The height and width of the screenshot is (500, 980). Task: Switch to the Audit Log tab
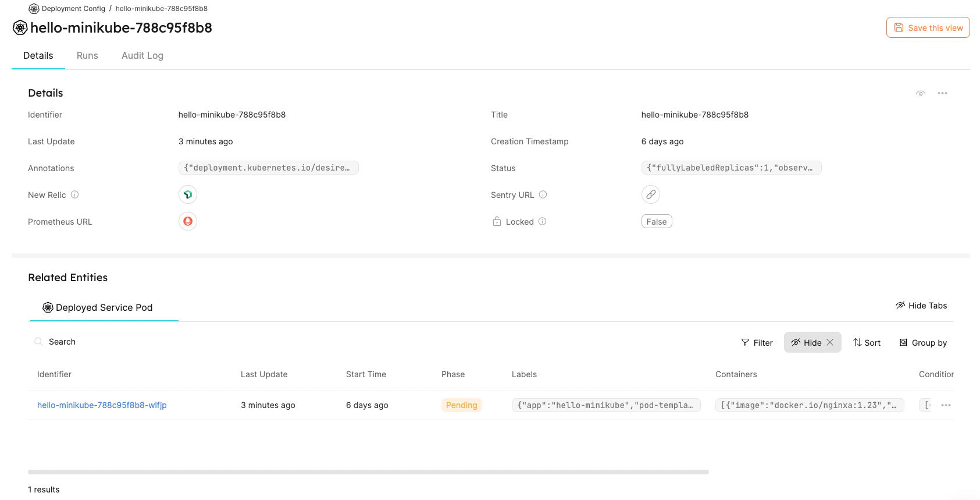142,55
